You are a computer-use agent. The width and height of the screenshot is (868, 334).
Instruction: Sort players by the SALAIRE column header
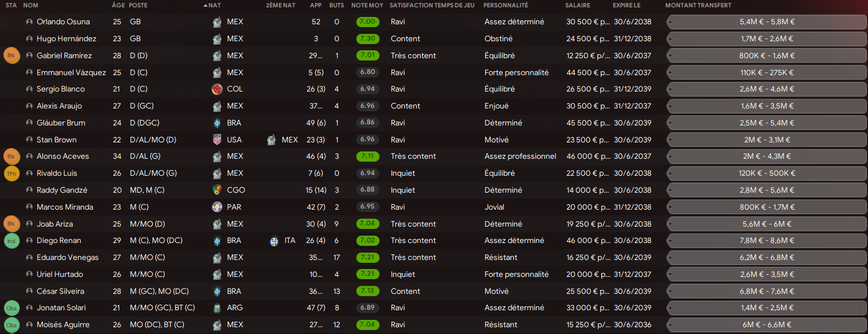[x=577, y=5]
